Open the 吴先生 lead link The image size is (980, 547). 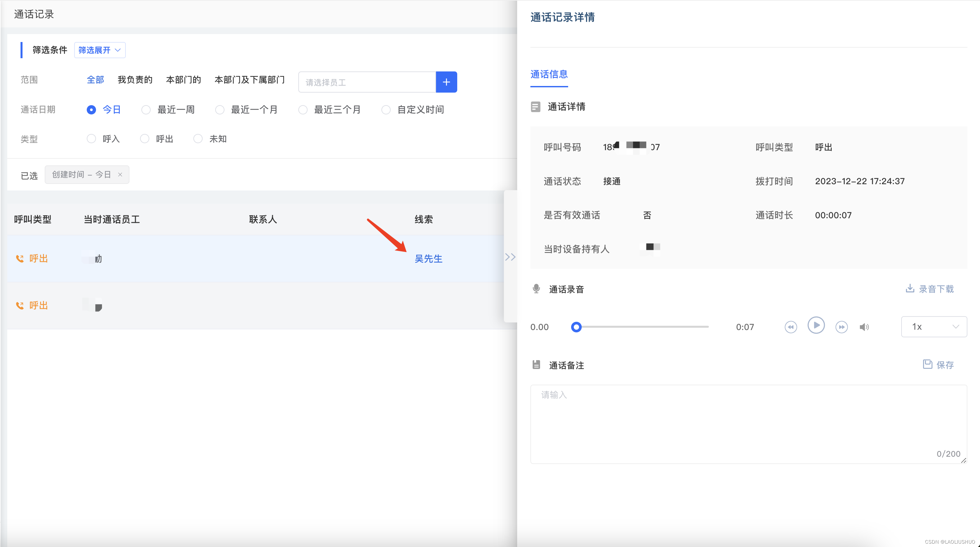(x=428, y=259)
